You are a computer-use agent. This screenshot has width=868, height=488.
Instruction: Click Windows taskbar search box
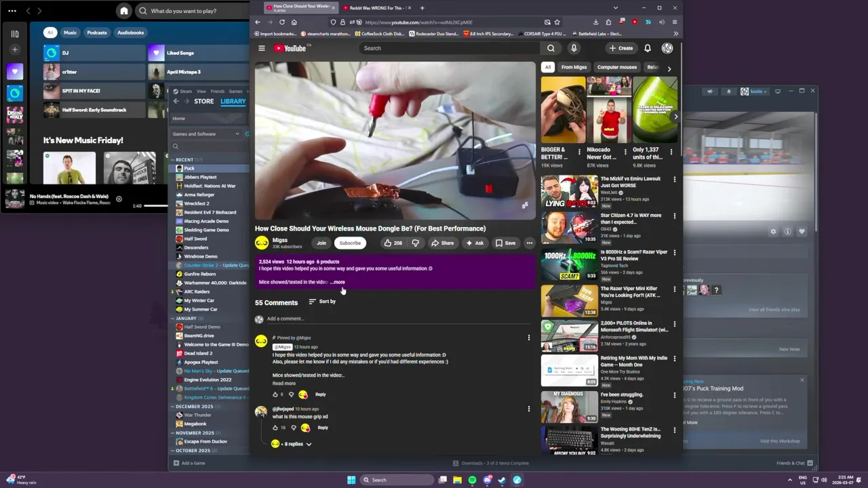coord(397,480)
